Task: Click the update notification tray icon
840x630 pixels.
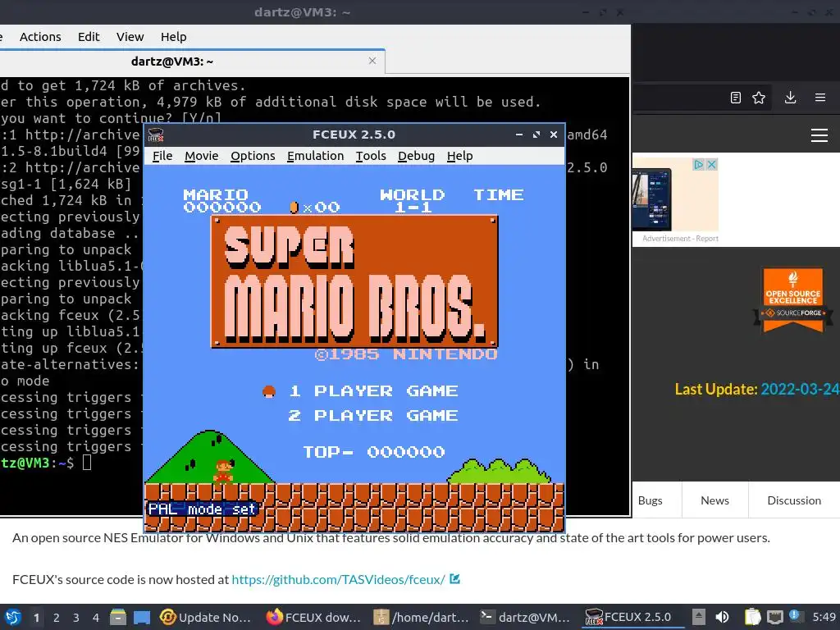Action: (x=795, y=616)
